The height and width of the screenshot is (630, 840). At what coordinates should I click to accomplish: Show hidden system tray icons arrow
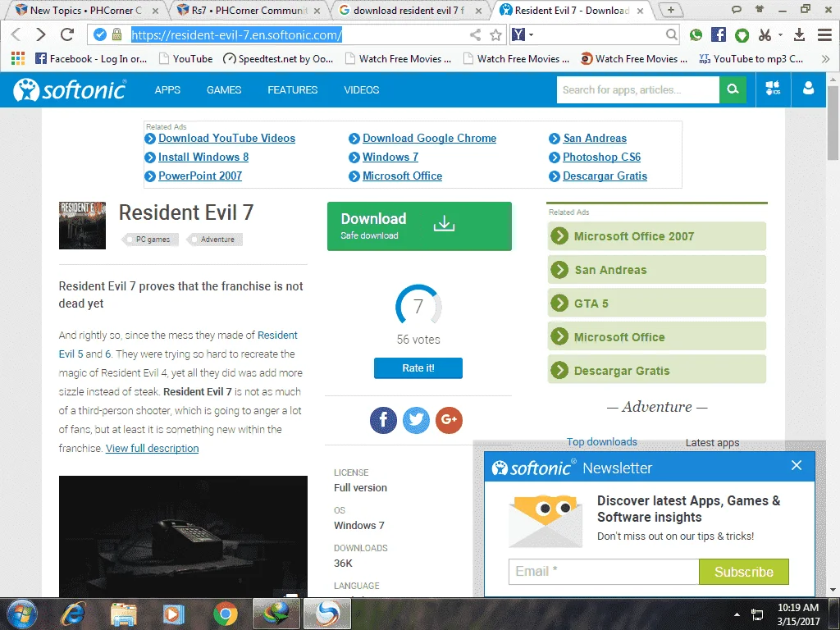click(737, 614)
